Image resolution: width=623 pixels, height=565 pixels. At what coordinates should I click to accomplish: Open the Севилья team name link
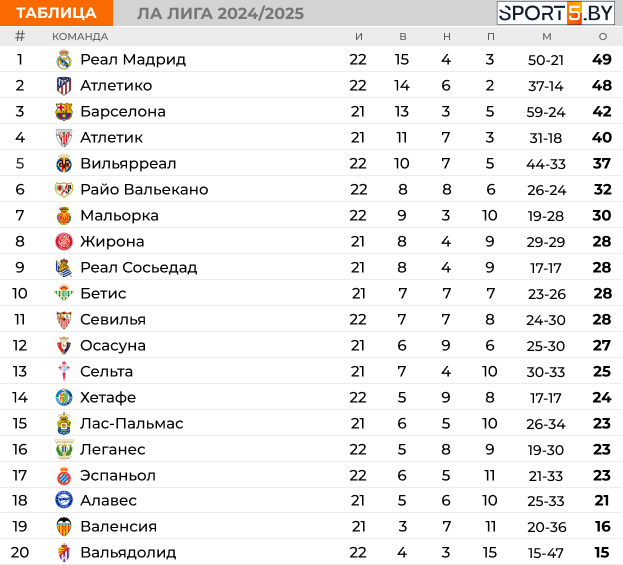point(113,319)
